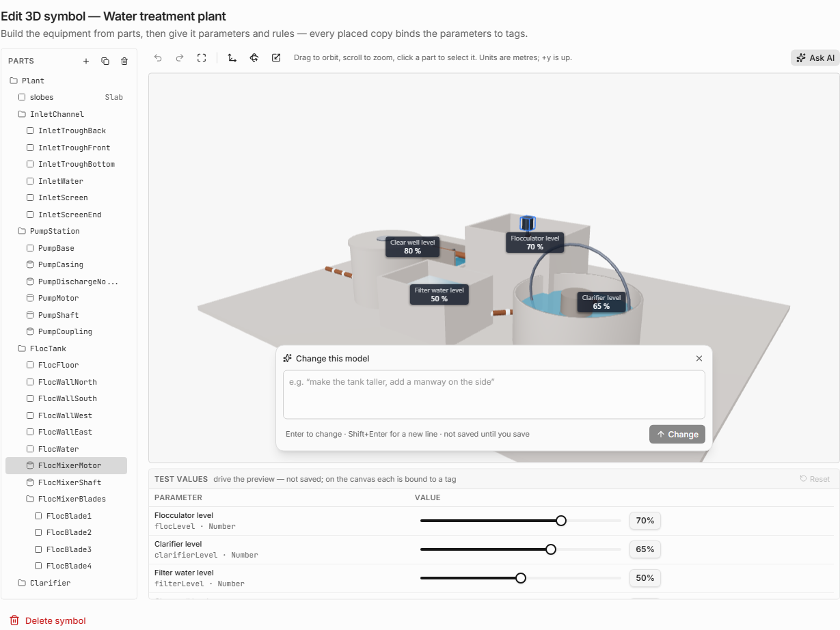Click the cylinder icon beside FlocMixerShaft
This screenshot has height=630, width=840.
[x=30, y=482]
